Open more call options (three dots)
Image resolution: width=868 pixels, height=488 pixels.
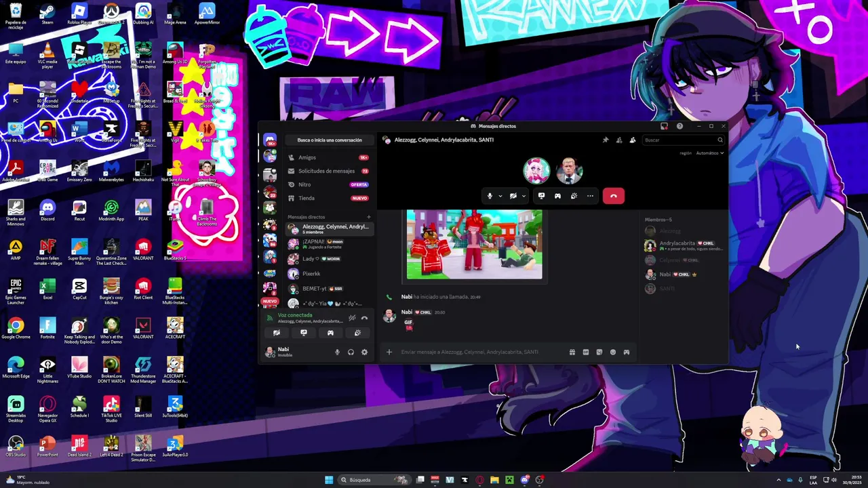590,196
